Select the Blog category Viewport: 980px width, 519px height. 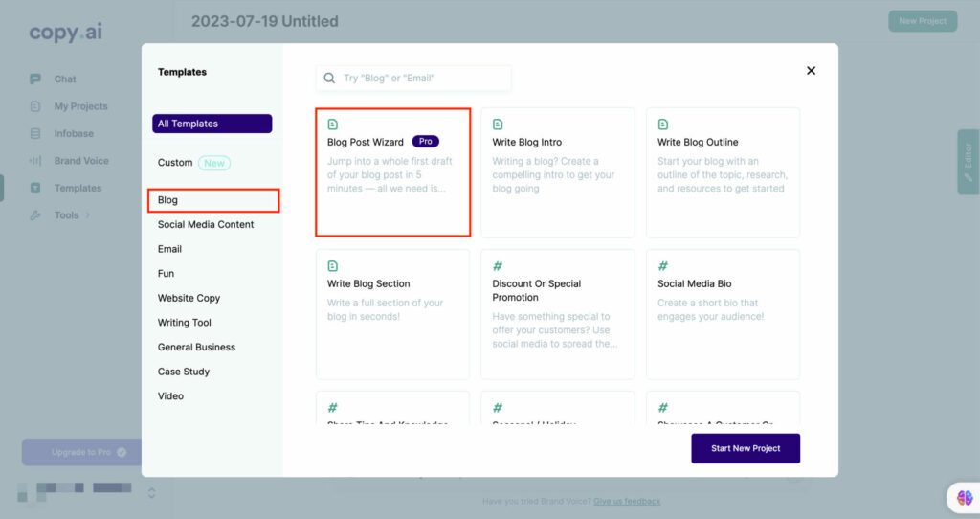click(x=213, y=200)
